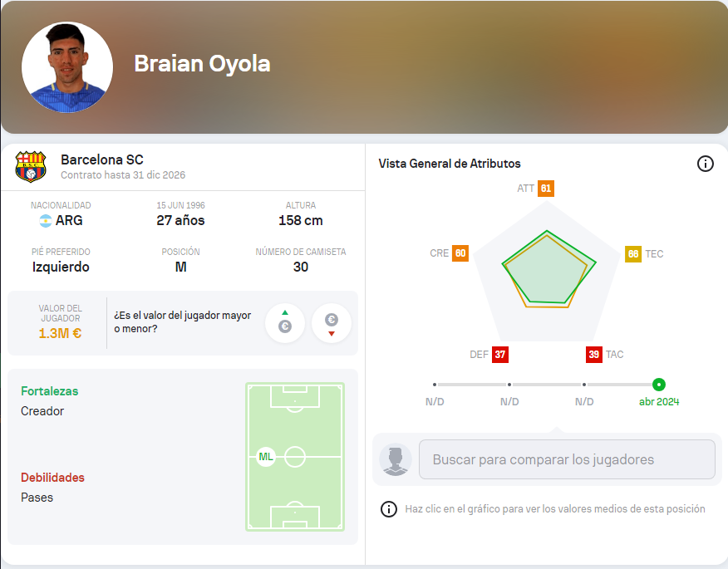Click the Barcelona SC club crest
The height and width of the screenshot is (569, 728).
click(x=31, y=167)
